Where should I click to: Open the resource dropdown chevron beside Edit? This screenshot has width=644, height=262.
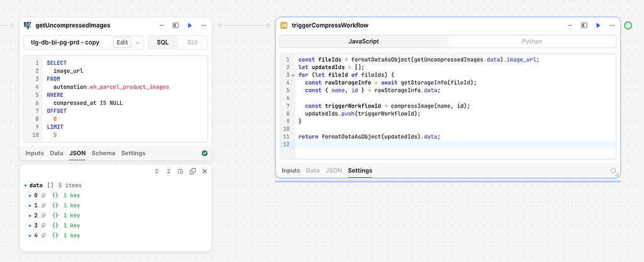click(x=138, y=42)
